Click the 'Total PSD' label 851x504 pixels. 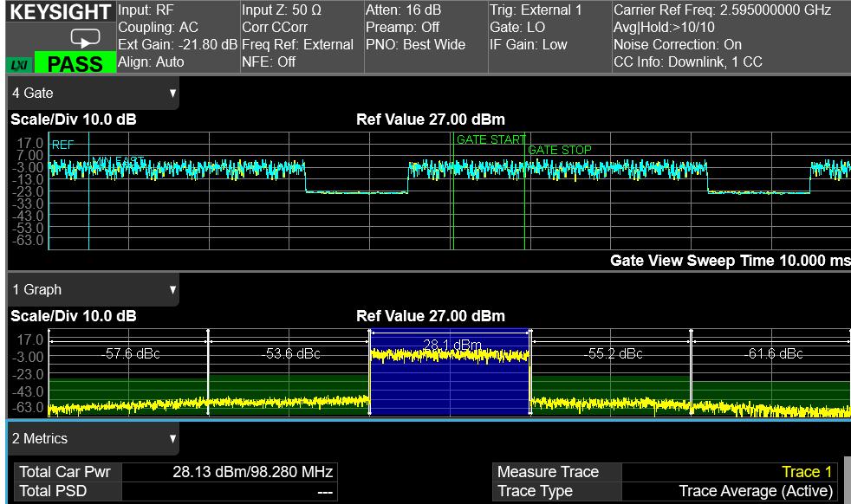coord(53,492)
